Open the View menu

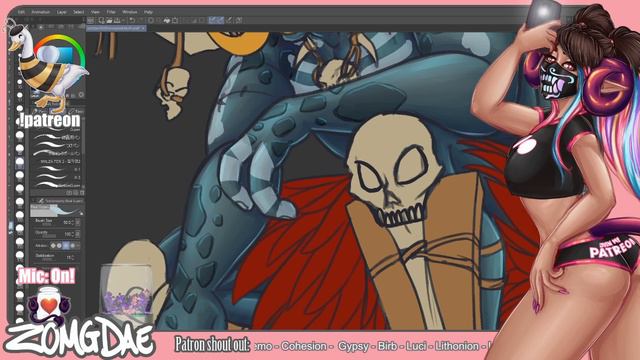pyautogui.click(x=95, y=12)
